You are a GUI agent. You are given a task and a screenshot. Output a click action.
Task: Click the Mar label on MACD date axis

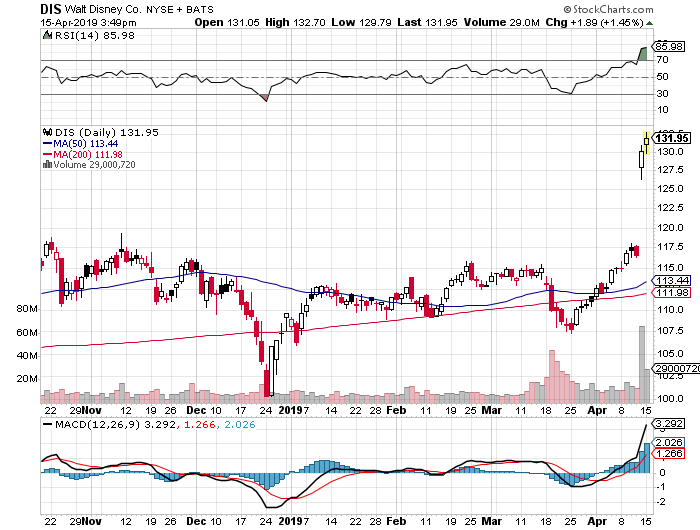[492, 522]
